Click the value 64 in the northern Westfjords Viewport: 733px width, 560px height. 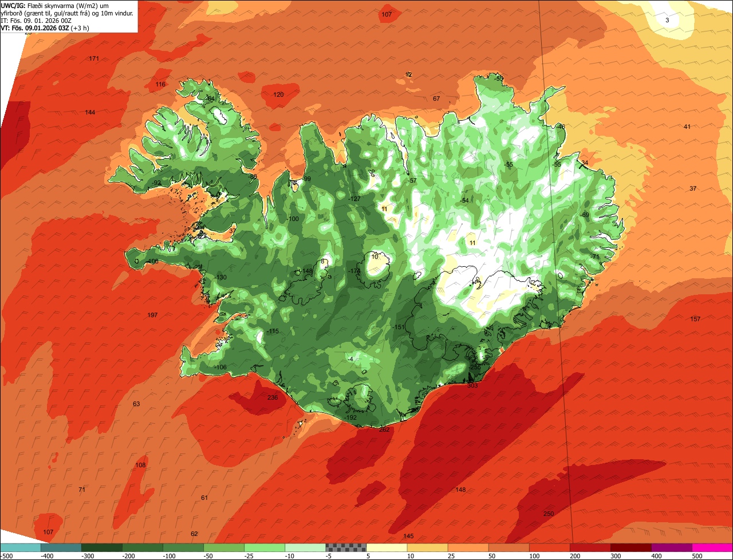[211, 99]
